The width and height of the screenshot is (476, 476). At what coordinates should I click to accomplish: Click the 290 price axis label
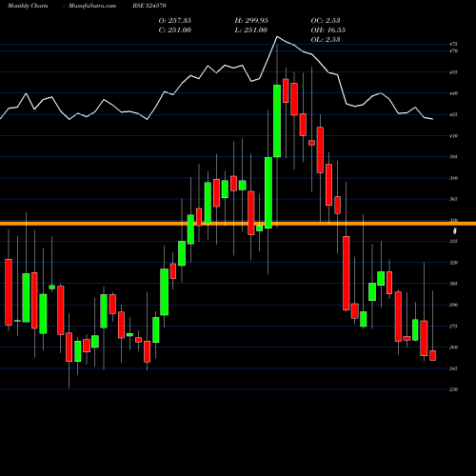pos(453,305)
